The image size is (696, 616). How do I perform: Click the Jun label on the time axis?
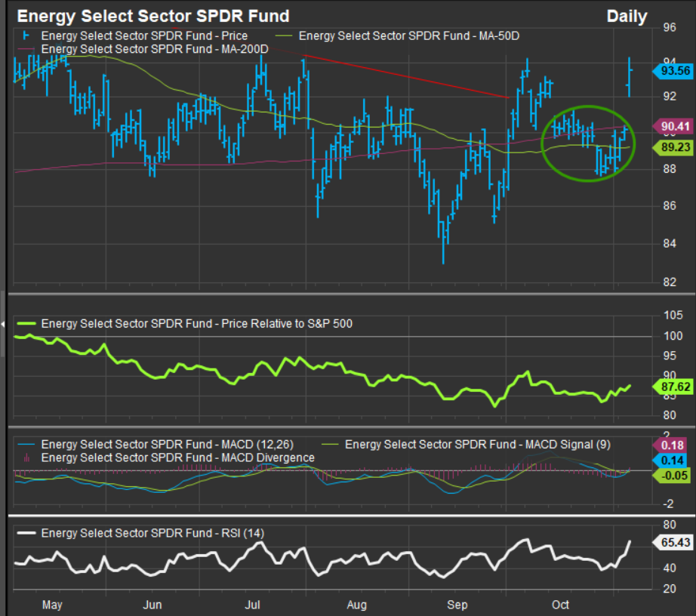[x=152, y=605]
